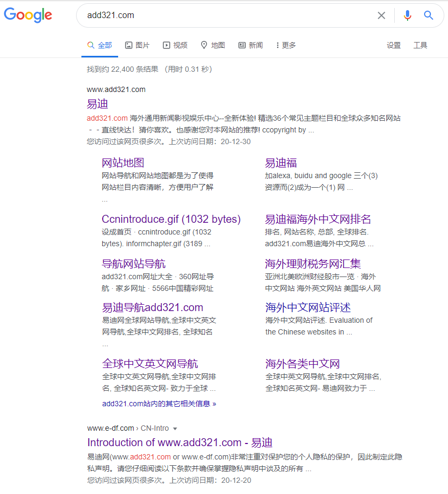Click the Google logo
The width and height of the screenshot is (448, 494).
[x=28, y=15]
